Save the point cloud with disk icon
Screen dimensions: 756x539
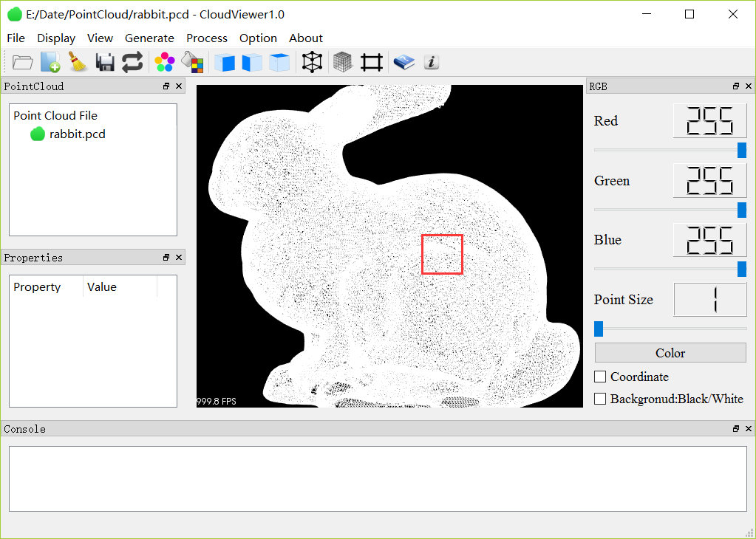click(104, 62)
